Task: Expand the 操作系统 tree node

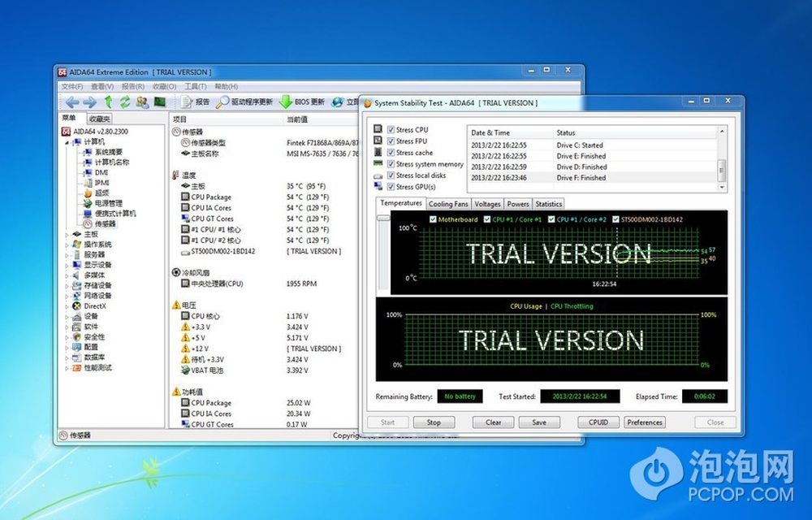Action: pyautogui.click(x=67, y=245)
